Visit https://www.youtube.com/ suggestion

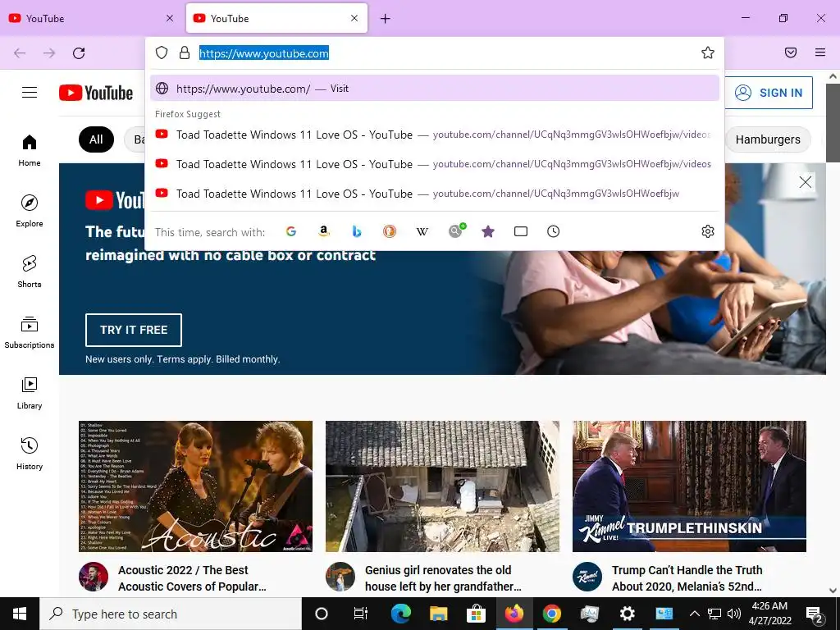(x=435, y=89)
